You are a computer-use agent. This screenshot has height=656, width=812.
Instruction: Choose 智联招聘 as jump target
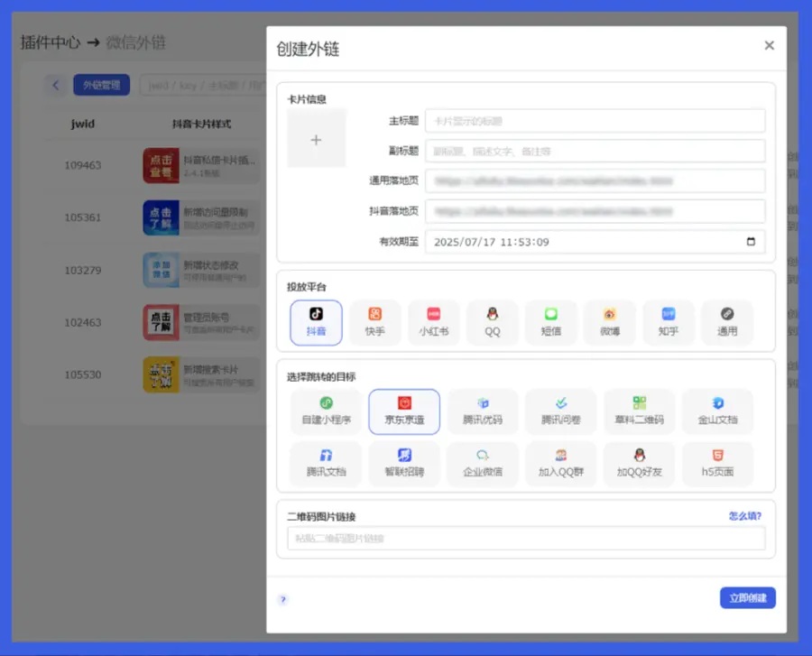pos(404,464)
